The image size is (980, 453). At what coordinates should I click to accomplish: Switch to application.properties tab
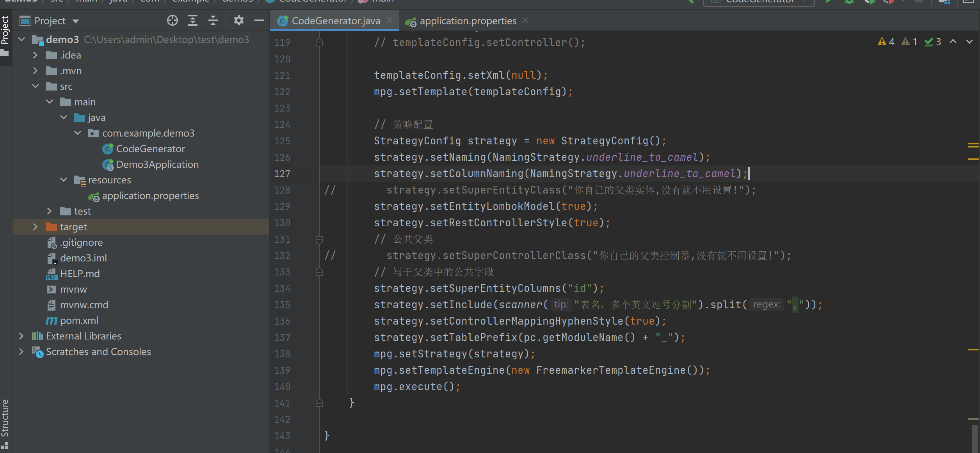(x=468, y=21)
